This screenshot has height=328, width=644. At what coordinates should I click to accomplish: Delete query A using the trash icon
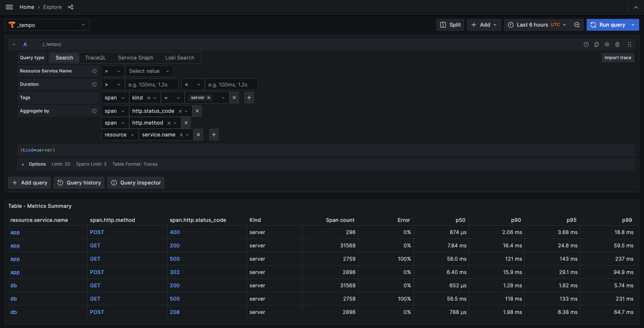click(x=617, y=44)
